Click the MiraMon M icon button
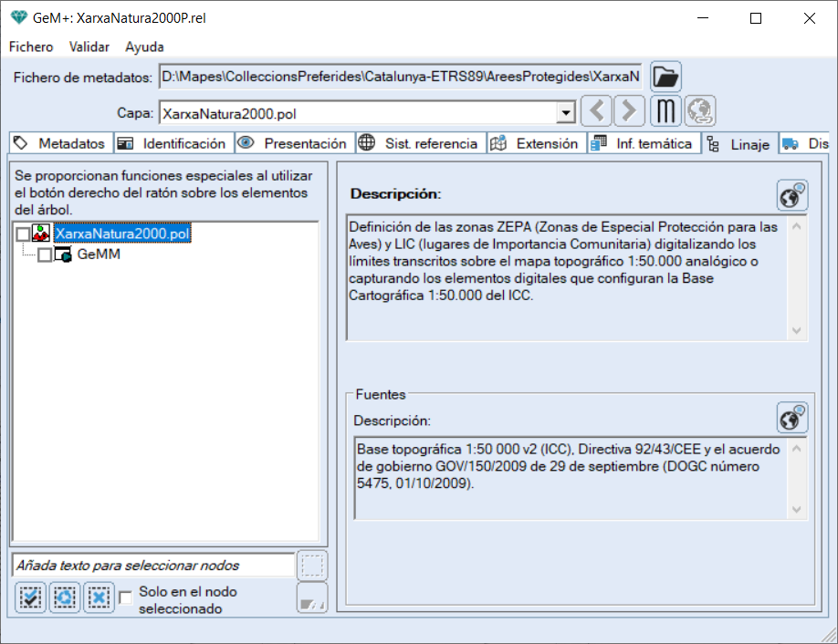Viewport: 838px width, 644px height. pos(665,111)
